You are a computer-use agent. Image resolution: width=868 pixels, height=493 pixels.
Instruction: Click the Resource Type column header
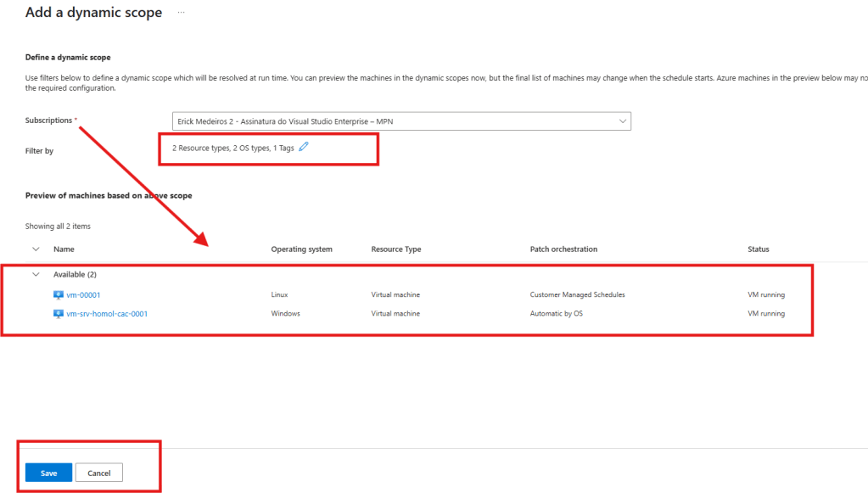coord(395,249)
